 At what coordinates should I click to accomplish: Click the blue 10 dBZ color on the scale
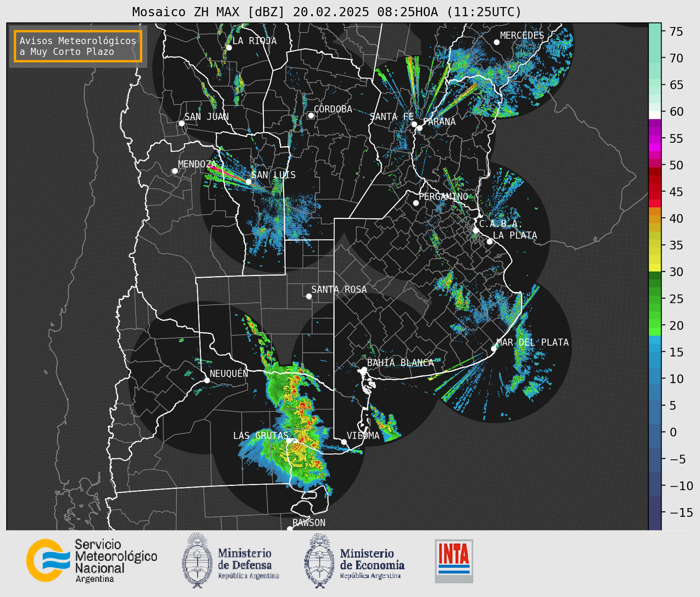coord(655,378)
